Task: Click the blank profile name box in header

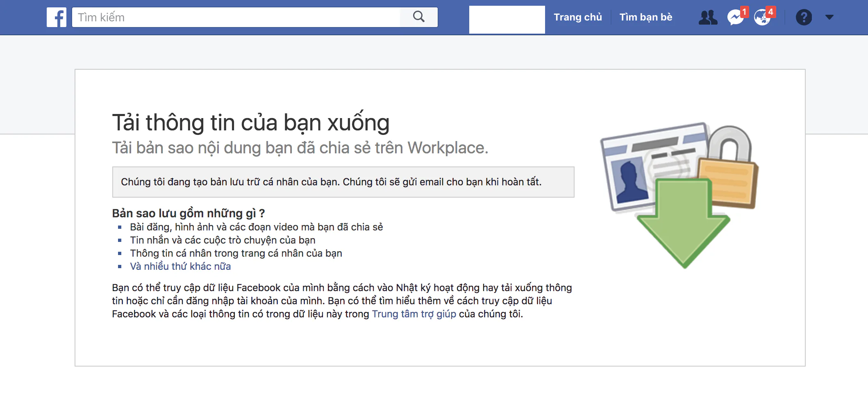Action: click(507, 20)
